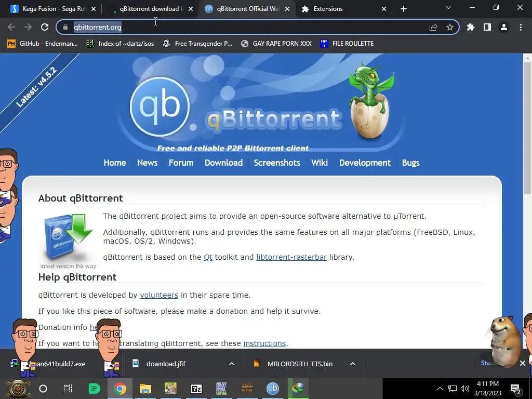
Task: Open the volume tray icon
Action: (464, 389)
